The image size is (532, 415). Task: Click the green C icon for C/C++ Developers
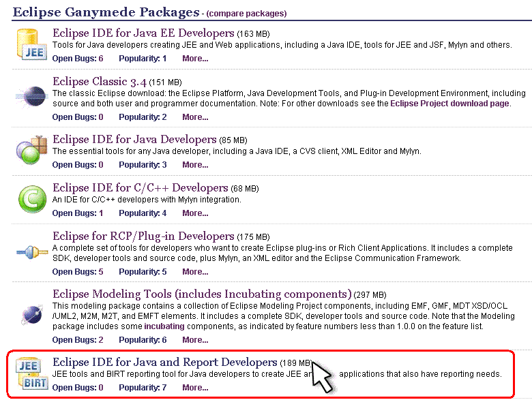tap(32, 199)
